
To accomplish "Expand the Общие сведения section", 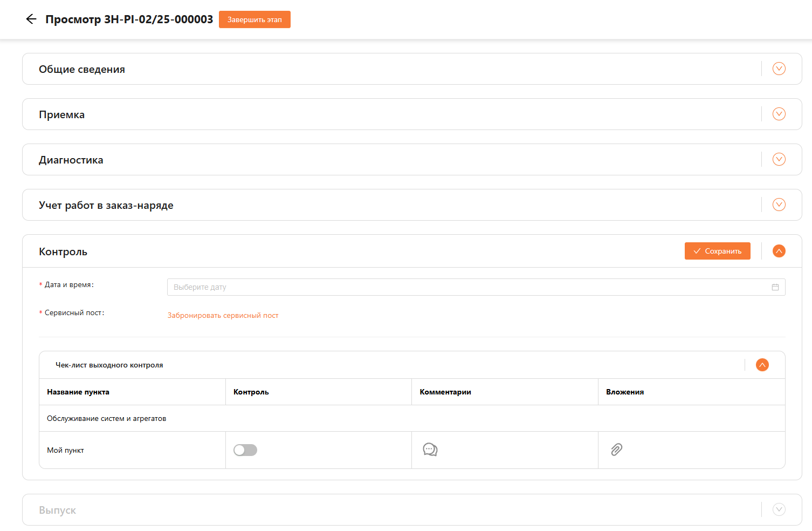I will 779,69.
